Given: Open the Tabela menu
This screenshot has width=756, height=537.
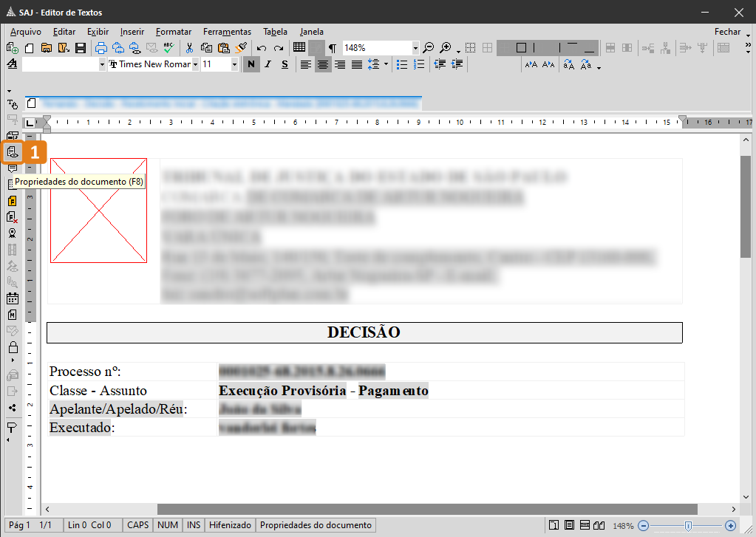Looking at the screenshot, I should pos(276,32).
